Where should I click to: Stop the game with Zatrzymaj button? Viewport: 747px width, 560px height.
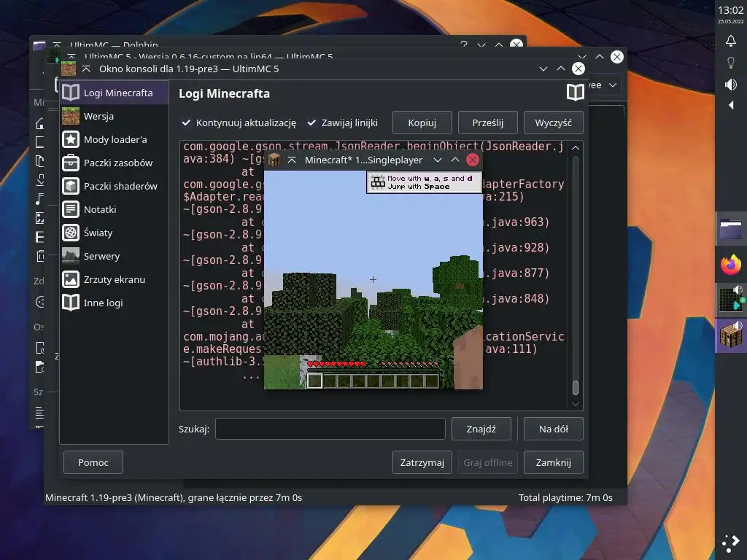pos(422,462)
